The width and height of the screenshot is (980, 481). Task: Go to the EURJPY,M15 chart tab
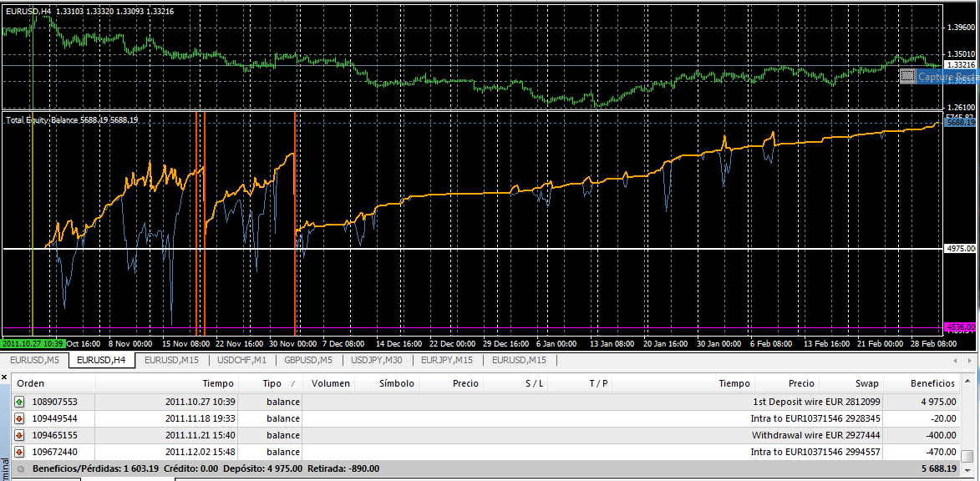pyautogui.click(x=446, y=360)
